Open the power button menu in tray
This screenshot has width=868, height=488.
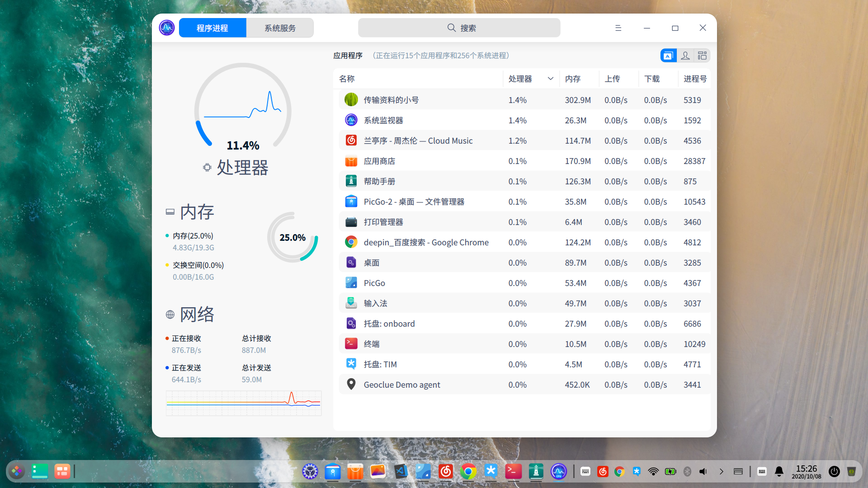(x=834, y=471)
